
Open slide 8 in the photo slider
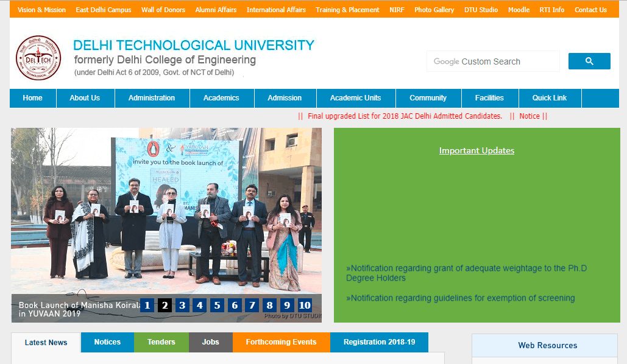270,306
